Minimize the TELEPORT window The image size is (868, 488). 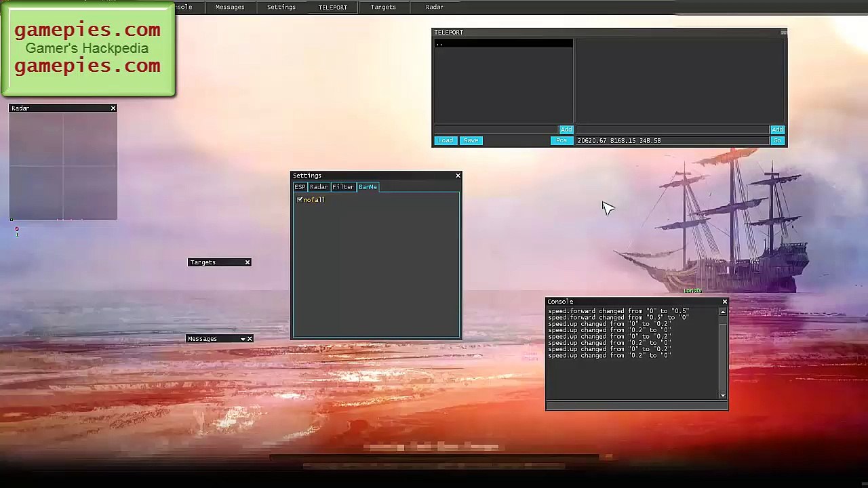783,33
